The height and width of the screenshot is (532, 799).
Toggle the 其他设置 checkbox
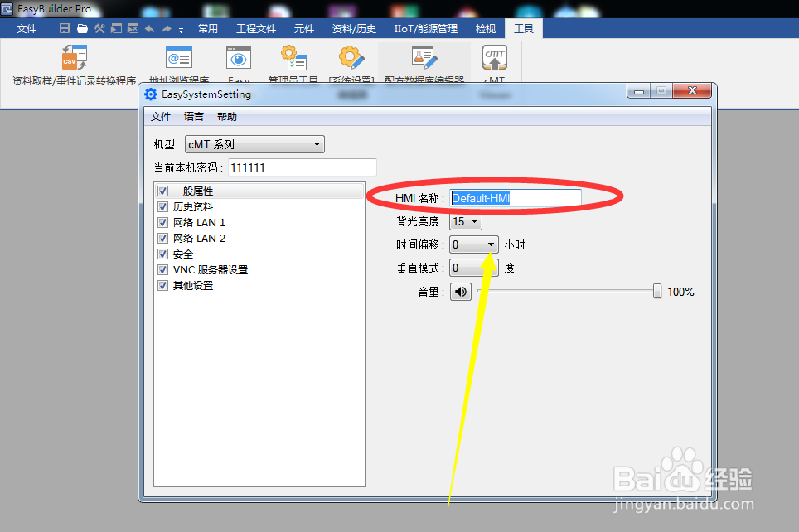click(162, 285)
